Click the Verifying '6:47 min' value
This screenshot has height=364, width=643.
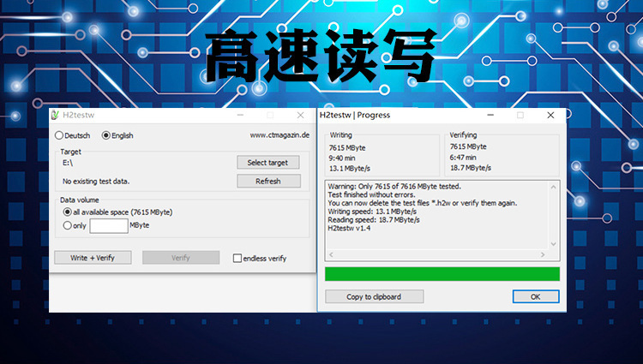pyautogui.click(x=463, y=158)
